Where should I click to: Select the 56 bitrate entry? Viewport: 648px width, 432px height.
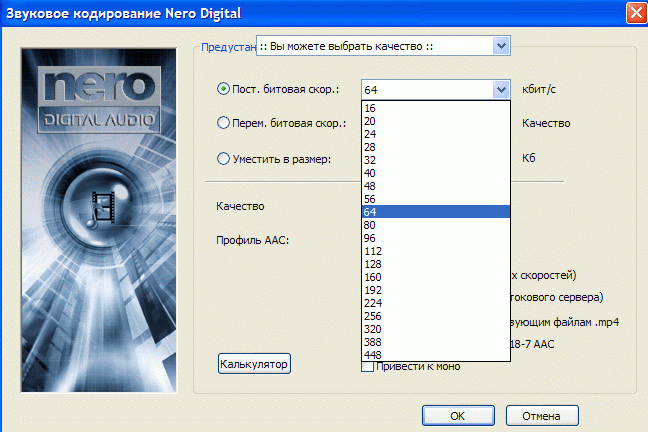point(436,199)
